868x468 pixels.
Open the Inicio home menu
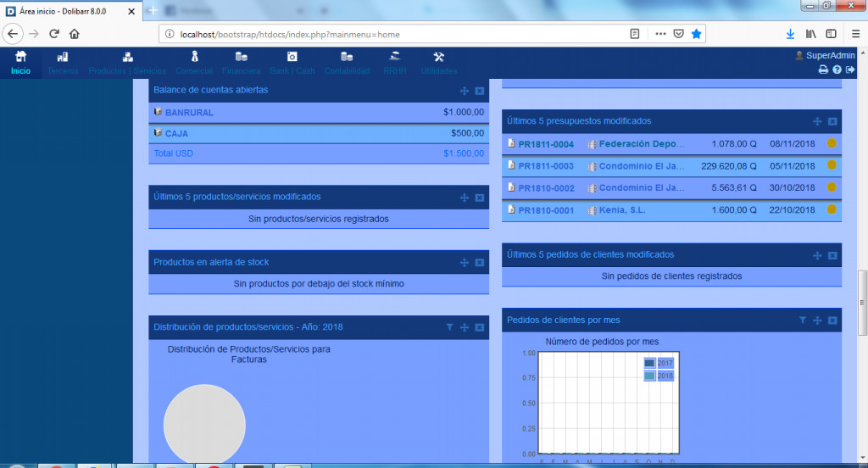[20, 63]
